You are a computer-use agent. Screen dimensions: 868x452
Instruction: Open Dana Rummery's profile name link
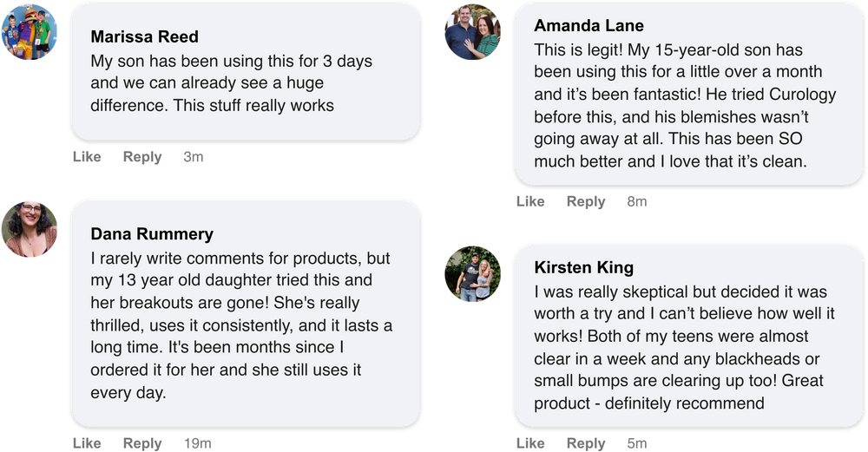[x=152, y=234]
